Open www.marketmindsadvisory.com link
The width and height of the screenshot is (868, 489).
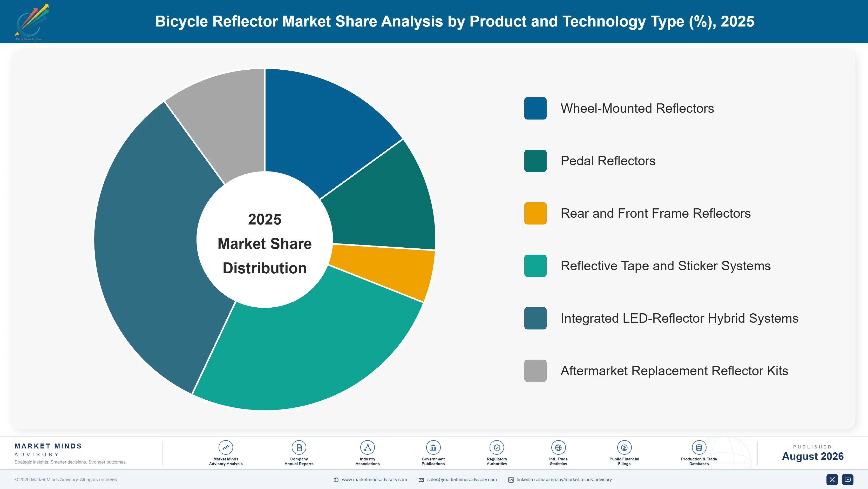click(x=374, y=480)
